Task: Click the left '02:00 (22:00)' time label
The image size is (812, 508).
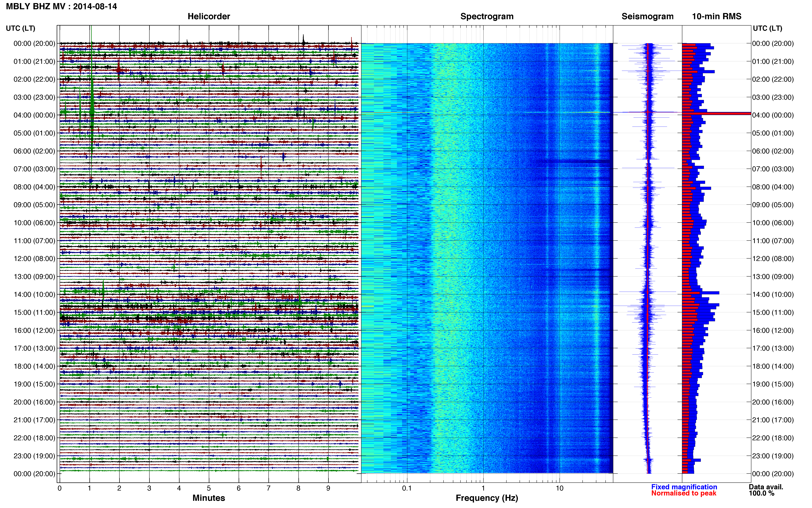Action: point(34,79)
